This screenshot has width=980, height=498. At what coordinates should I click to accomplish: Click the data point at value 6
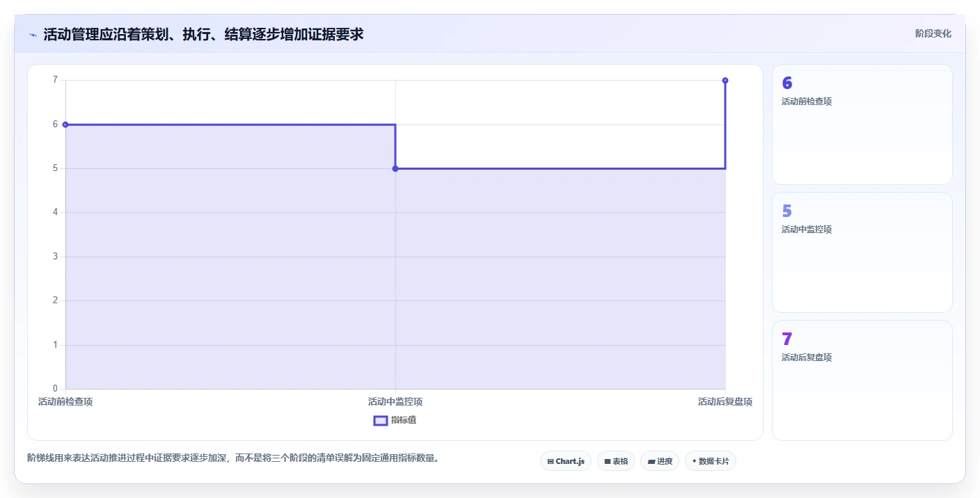pyautogui.click(x=65, y=124)
